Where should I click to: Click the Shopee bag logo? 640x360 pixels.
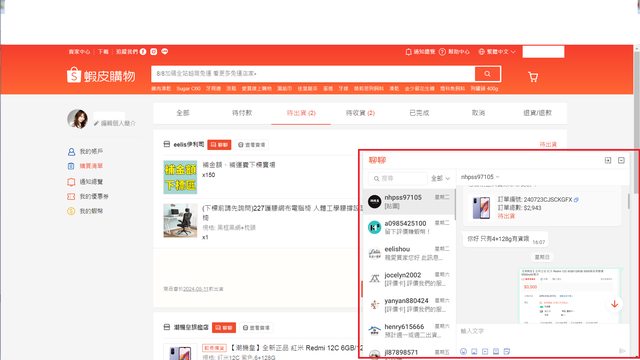(74, 75)
